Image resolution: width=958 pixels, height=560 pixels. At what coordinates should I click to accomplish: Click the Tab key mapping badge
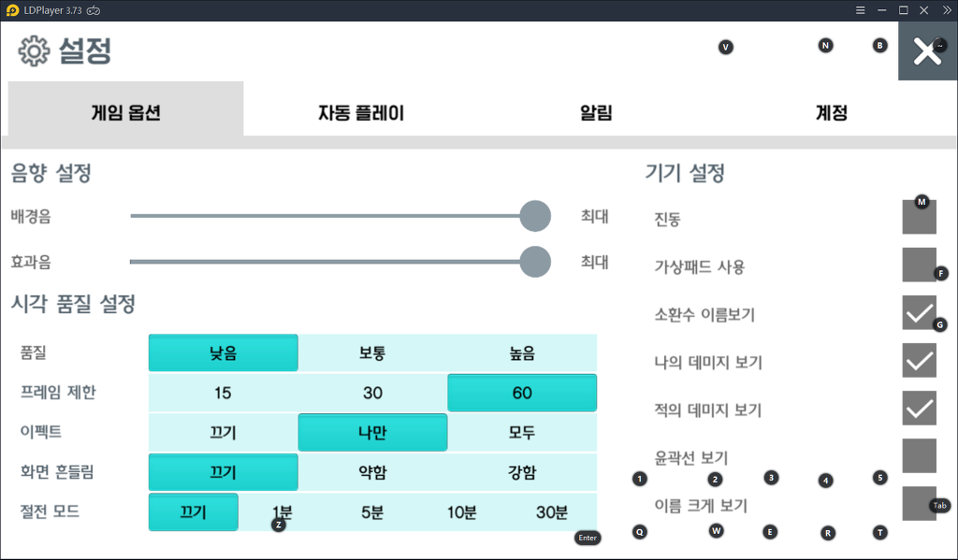(x=940, y=506)
